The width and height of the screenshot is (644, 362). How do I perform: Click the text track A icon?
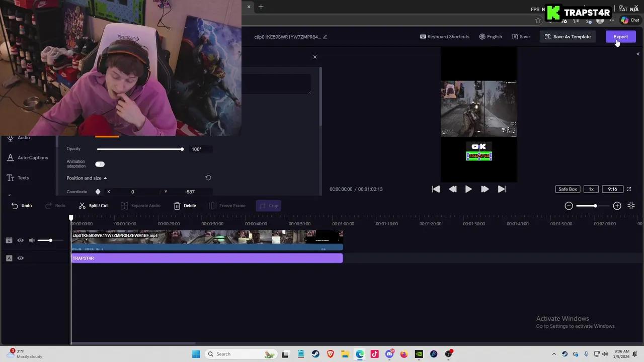[x=9, y=258]
